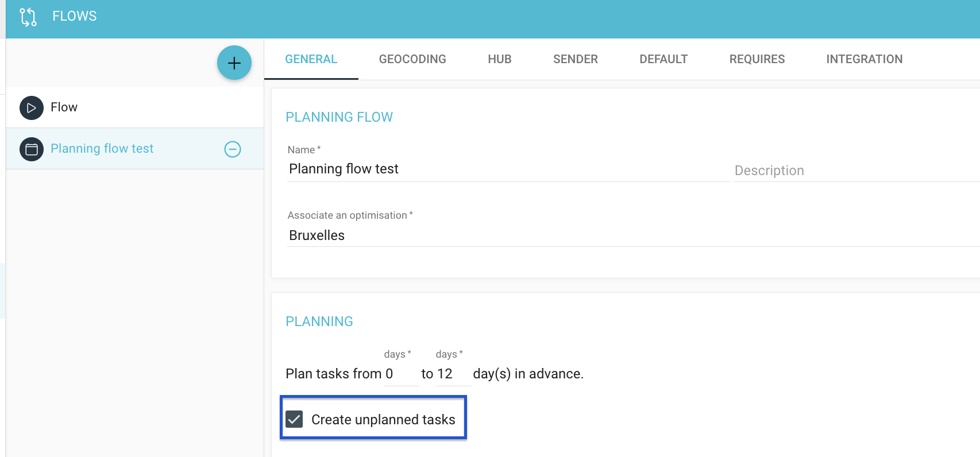Uncheck Create unplanned tasks checkbox

(x=294, y=419)
